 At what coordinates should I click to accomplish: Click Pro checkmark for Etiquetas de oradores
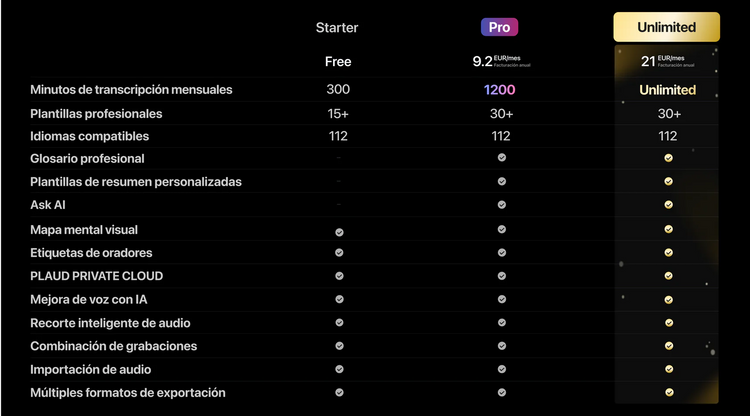tap(501, 253)
